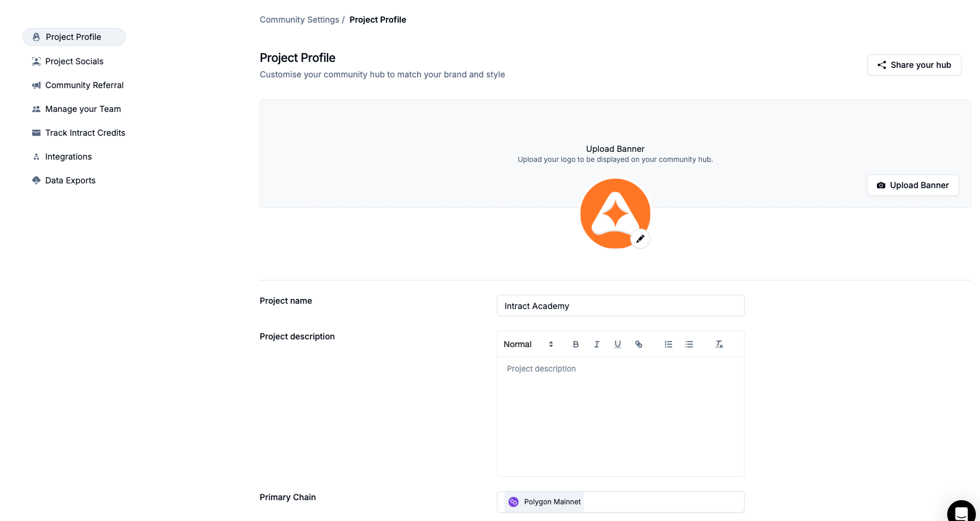
Task: Go to Community Referral section
Action: (84, 85)
